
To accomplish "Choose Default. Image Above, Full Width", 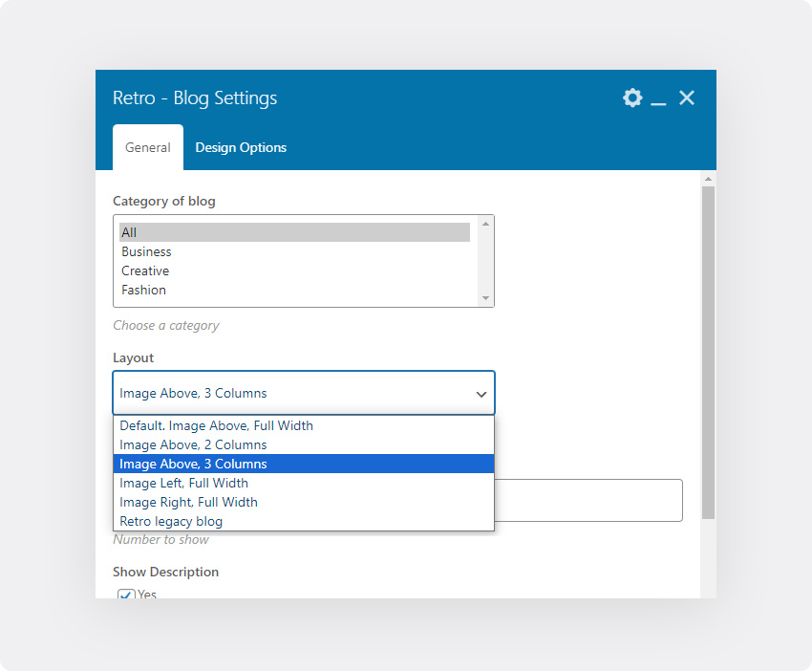I will (304, 425).
